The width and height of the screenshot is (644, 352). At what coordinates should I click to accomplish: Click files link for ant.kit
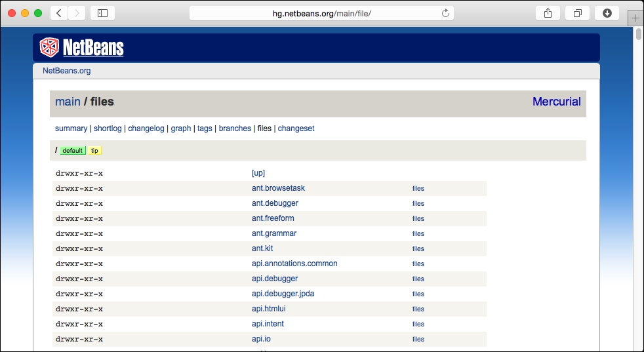point(418,249)
